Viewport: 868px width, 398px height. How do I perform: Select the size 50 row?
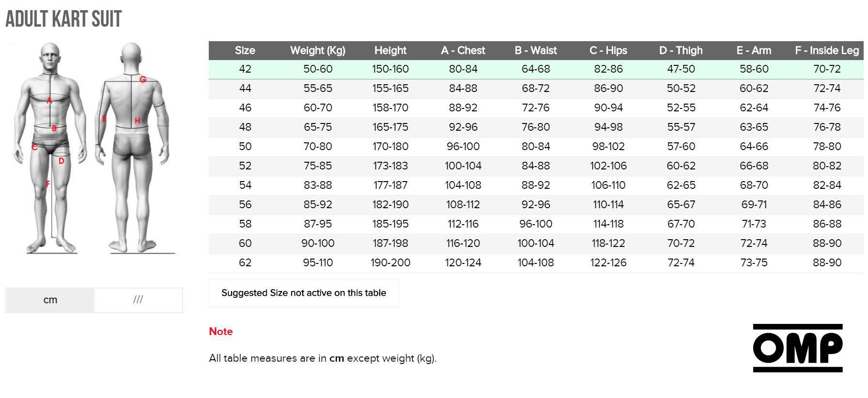pos(536,147)
